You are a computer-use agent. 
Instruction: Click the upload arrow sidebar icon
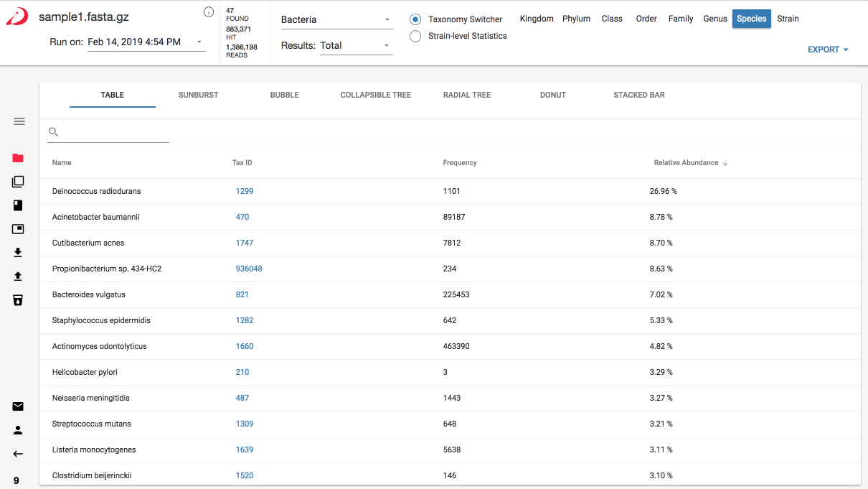(18, 276)
